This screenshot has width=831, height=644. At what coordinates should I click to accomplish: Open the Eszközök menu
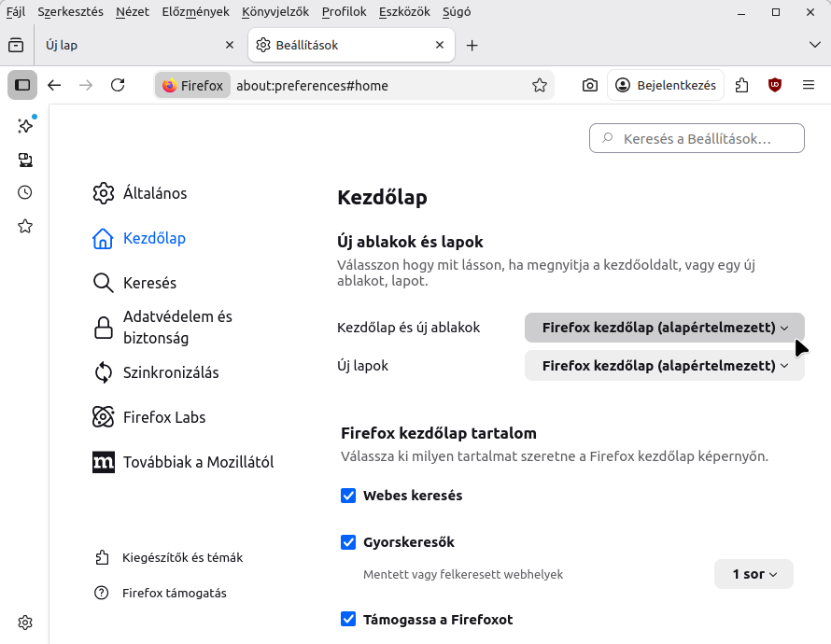(x=403, y=11)
